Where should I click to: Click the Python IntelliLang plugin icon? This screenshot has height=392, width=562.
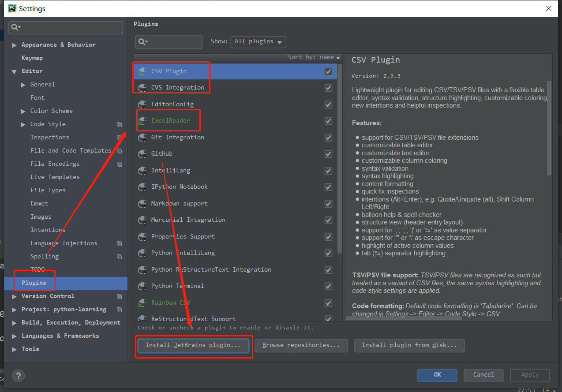pos(142,253)
